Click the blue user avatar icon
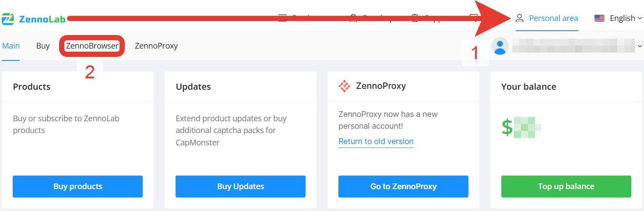 pos(500,46)
